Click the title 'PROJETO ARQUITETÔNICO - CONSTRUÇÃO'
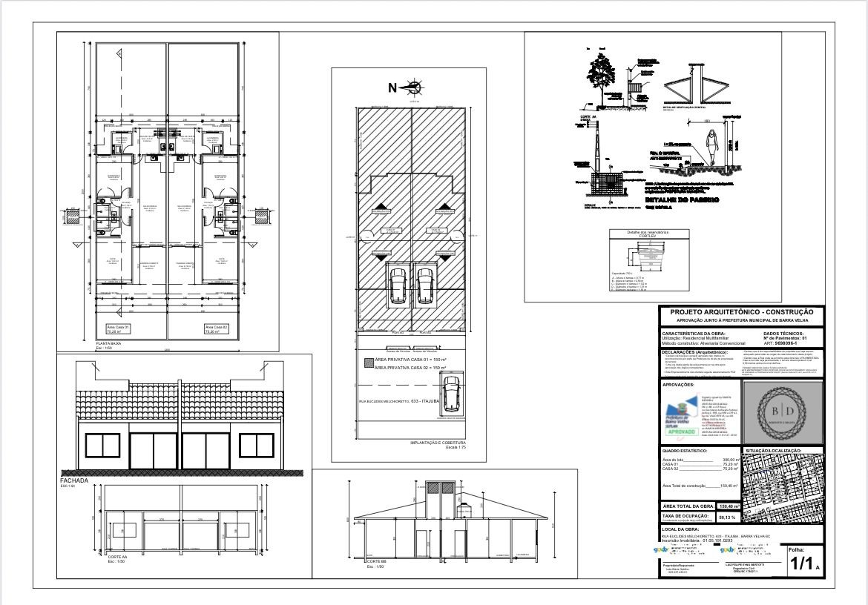This screenshot has width=868, height=605. (x=742, y=312)
